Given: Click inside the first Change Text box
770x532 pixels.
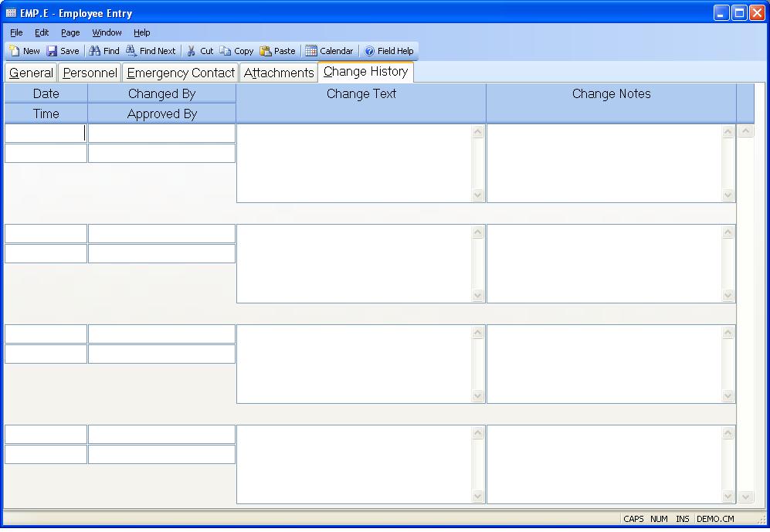Looking at the screenshot, I should point(354,163).
